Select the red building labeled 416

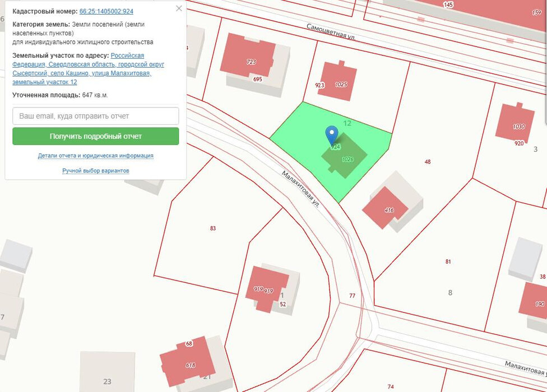click(384, 207)
